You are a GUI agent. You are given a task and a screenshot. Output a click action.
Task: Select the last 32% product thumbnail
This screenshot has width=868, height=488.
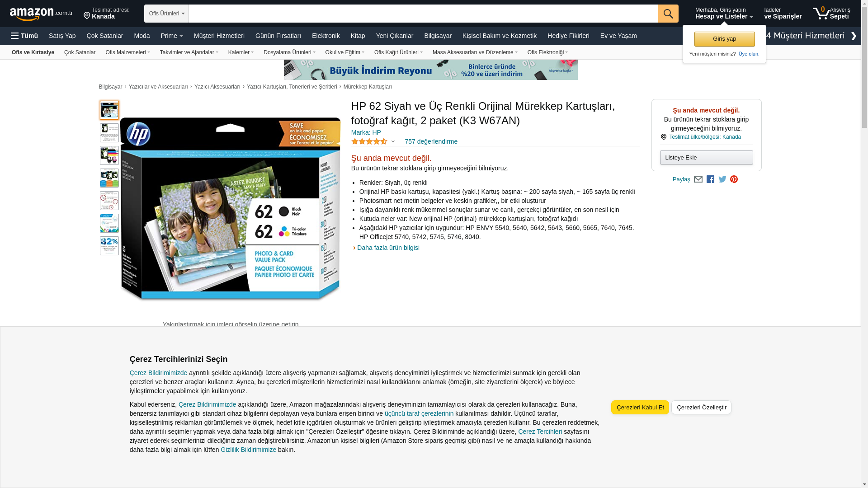pos(109,246)
